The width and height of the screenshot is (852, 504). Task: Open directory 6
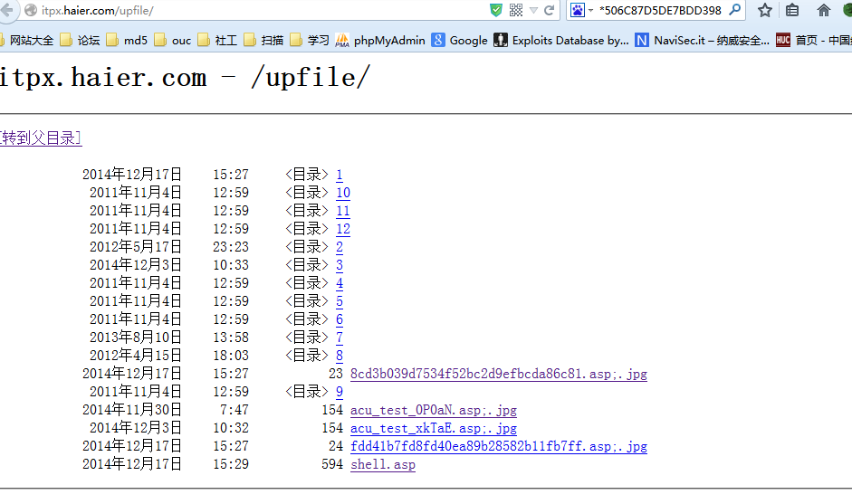pyautogui.click(x=339, y=319)
